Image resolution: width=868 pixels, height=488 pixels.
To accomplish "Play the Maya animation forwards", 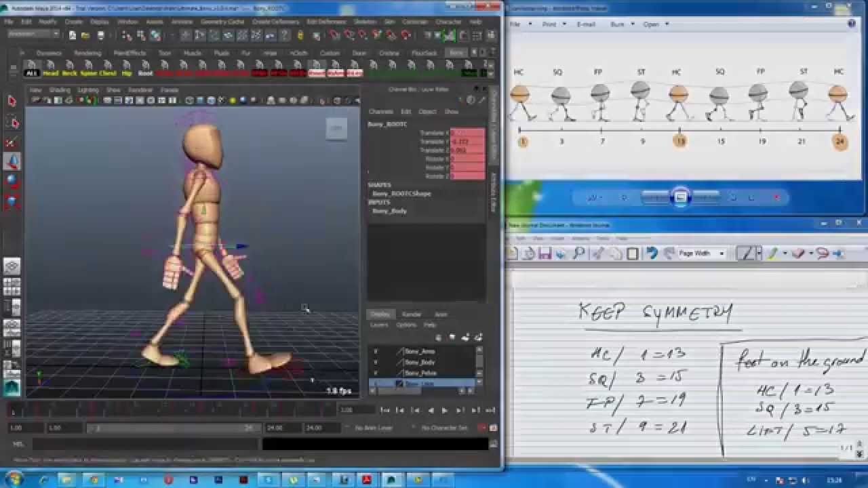I will (x=445, y=410).
